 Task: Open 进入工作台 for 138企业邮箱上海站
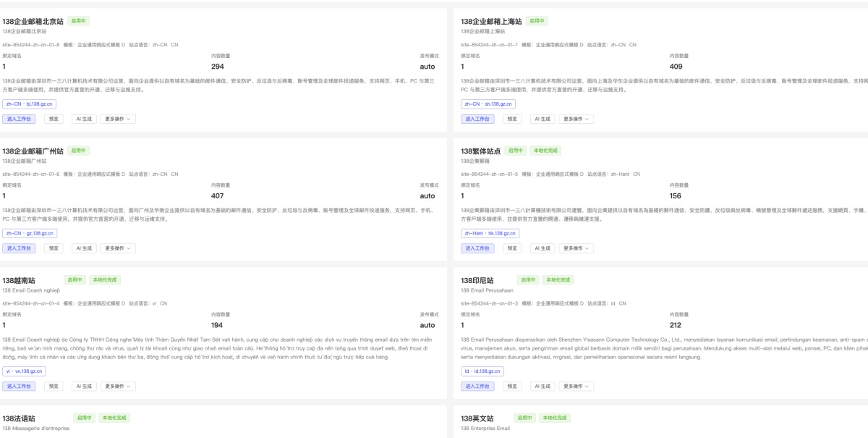[x=477, y=119]
